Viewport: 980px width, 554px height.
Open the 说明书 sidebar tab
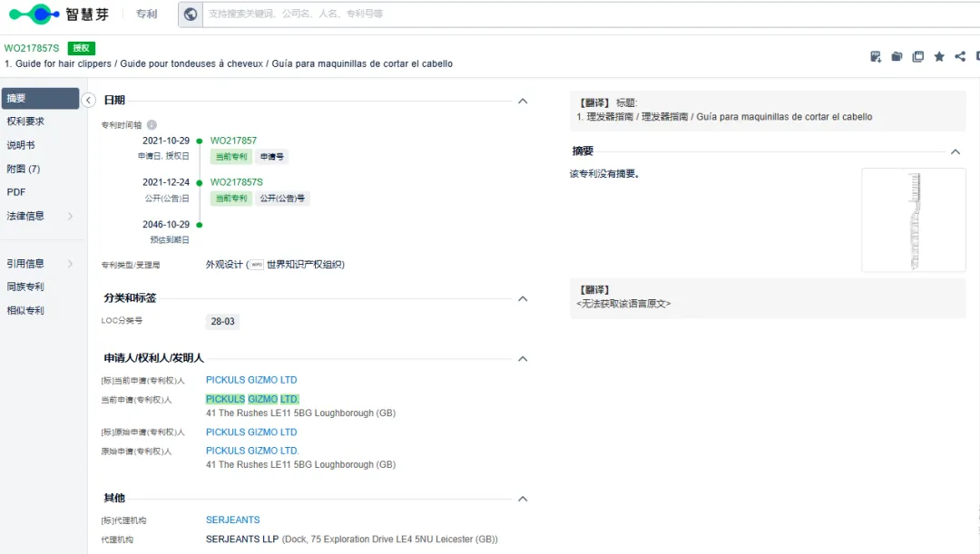(x=21, y=145)
